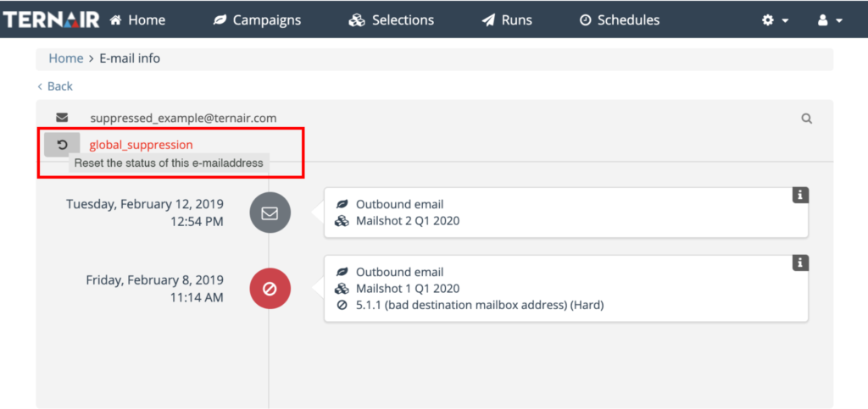The image size is (868, 409).
Task: Open the settings gear dropdown
Action: point(775,19)
